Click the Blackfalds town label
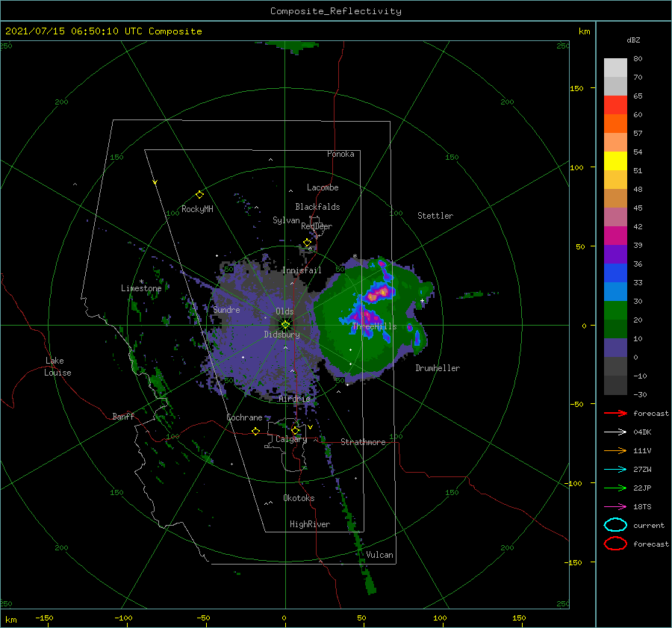The image size is (672, 628). pyautogui.click(x=317, y=207)
